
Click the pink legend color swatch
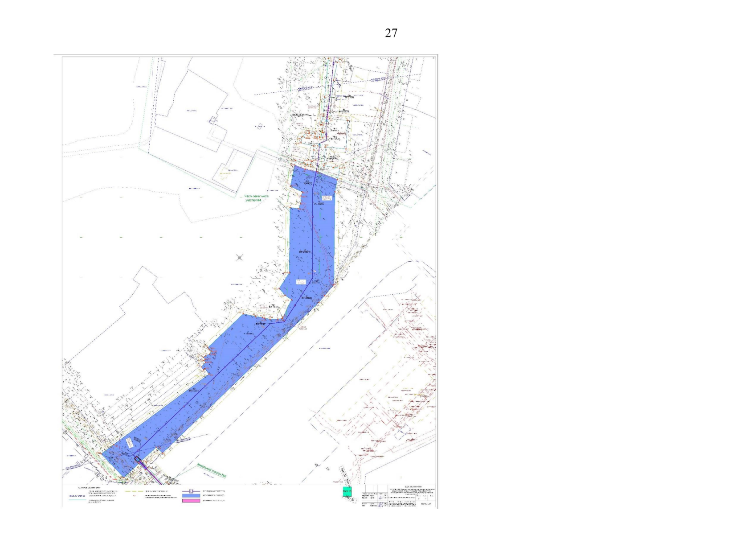coord(191,501)
